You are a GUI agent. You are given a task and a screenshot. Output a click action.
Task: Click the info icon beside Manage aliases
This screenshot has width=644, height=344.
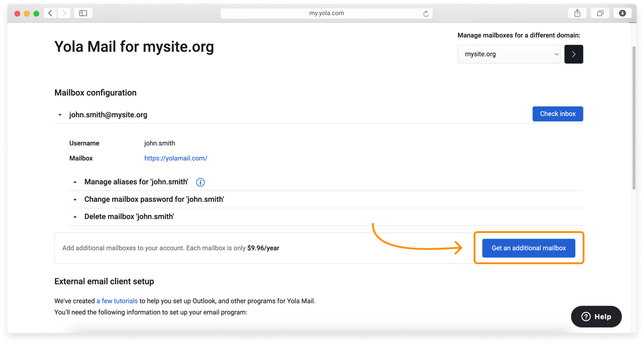[x=200, y=182]
